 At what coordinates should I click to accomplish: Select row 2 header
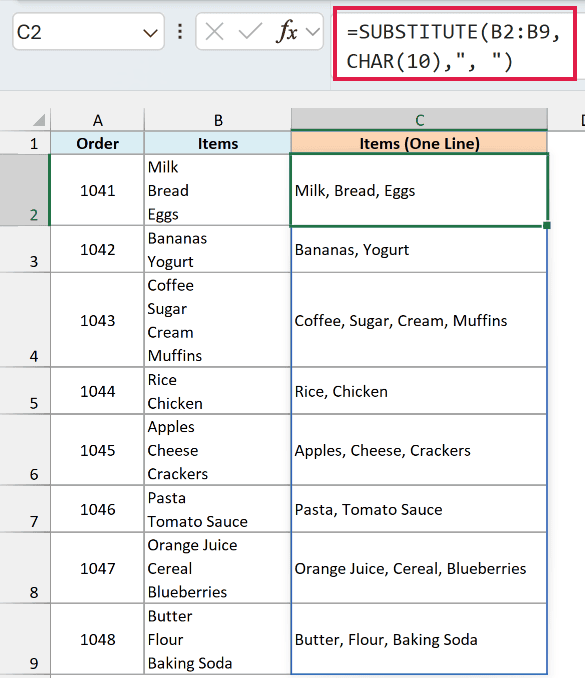(x=25, y=190)
